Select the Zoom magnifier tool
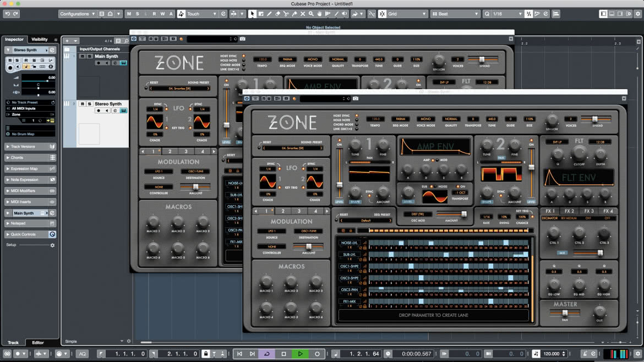The image size is (644, 362). point(312,14)
